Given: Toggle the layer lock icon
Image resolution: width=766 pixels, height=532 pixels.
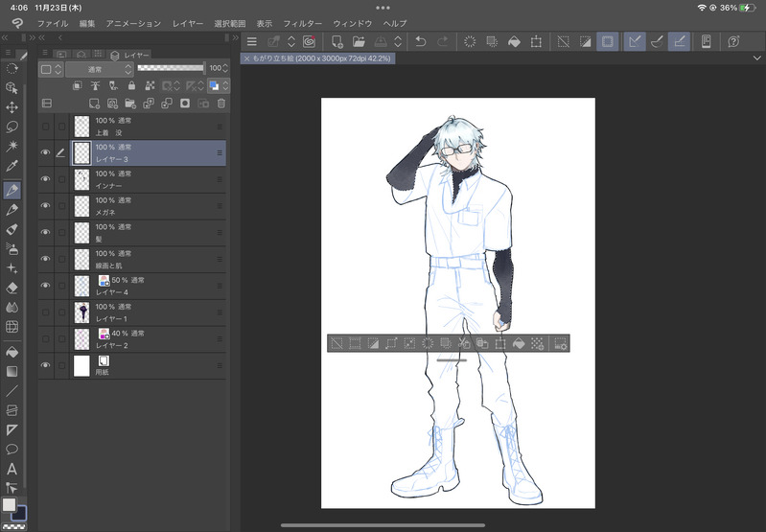Looking at the screenshot, I should point(131,85).
